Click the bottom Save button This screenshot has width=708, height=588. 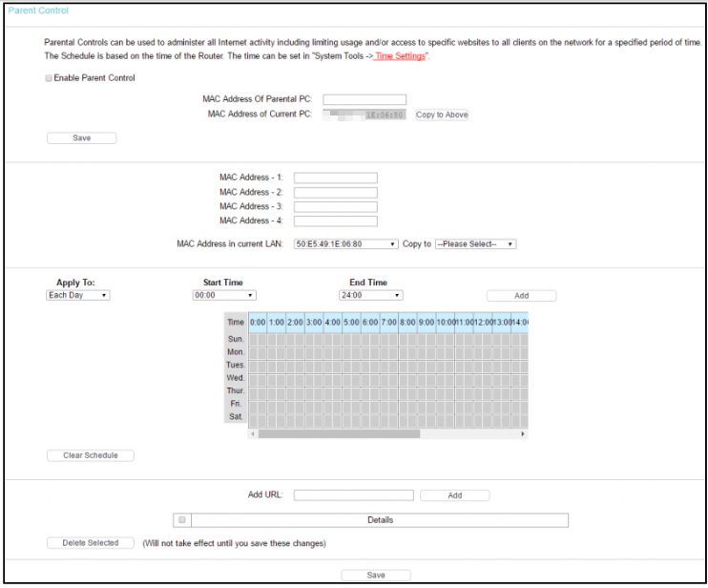click(x=376, y=575)
